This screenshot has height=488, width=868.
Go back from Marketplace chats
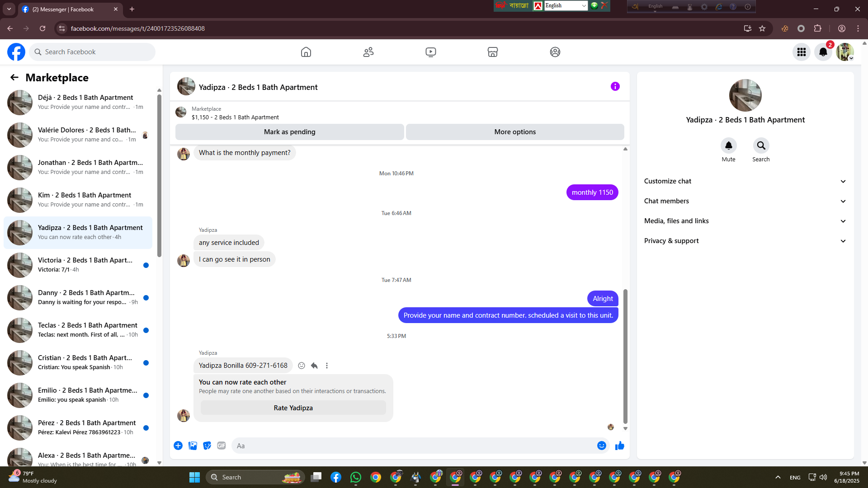(x=14, y=77)
